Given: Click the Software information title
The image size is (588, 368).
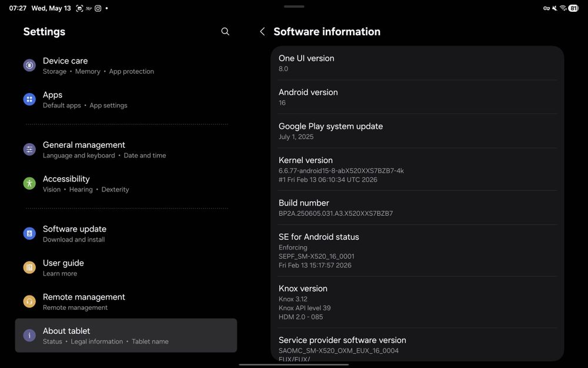Looking at the screenshot, I should (x=327, y=32).
